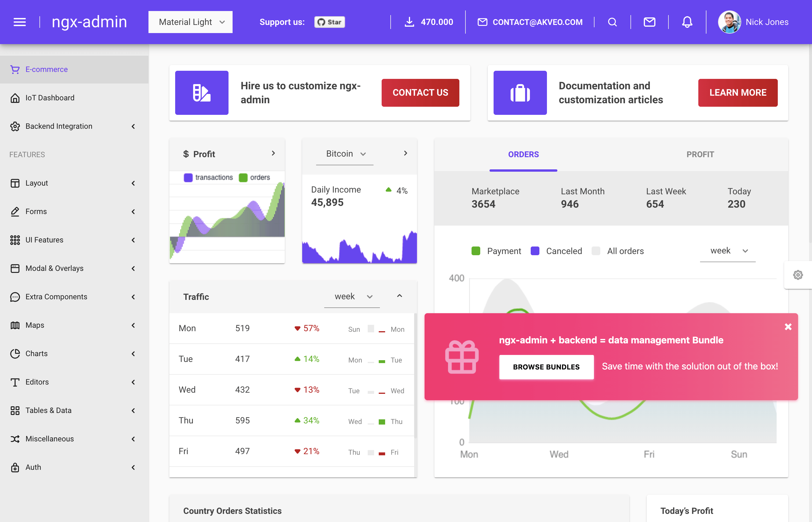Open the Bitcoin currency dropdown
The image size is (812, 522).
pos(345,154)
